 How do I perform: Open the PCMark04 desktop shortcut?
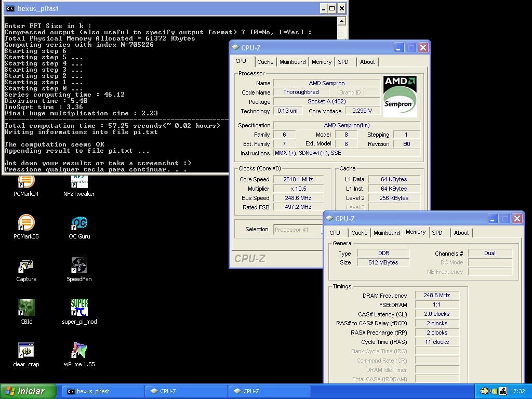(x=26, y=186)
